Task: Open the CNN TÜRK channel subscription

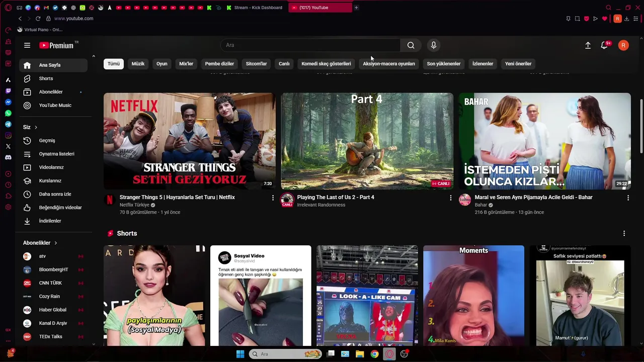Action: (53, 283)
